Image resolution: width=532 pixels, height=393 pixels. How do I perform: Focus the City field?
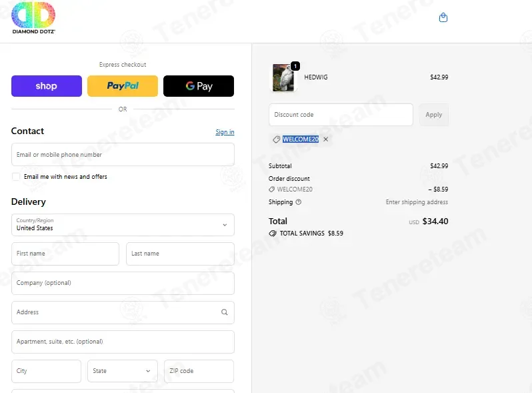coord(46,371)
